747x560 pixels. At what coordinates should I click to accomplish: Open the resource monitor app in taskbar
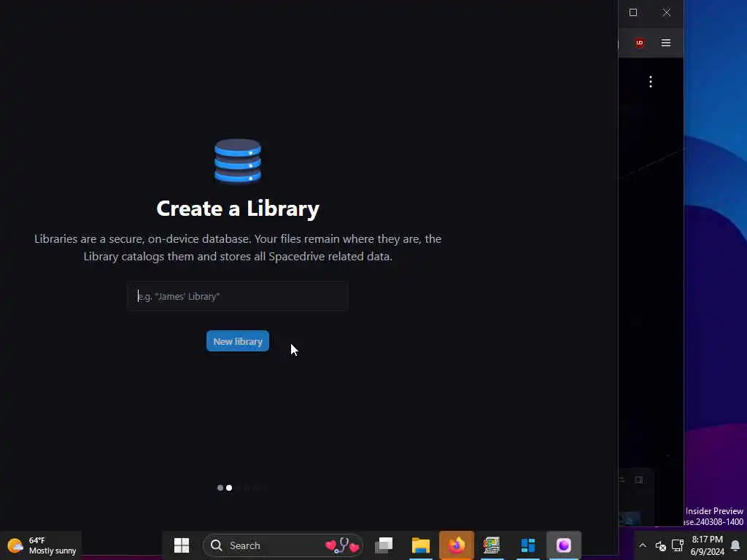pyautogui.click(x=492, y=545)
